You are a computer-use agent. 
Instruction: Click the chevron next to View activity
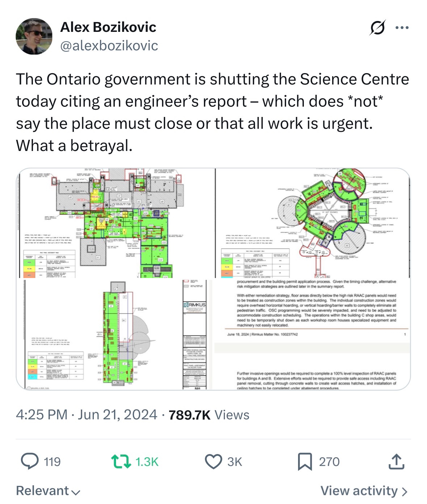coord(405,491)
